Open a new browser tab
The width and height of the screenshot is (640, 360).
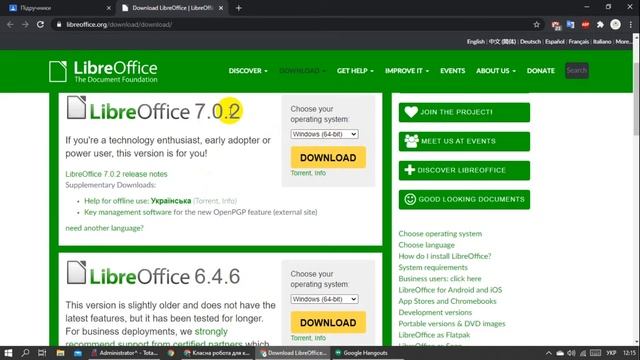[239, 8]
